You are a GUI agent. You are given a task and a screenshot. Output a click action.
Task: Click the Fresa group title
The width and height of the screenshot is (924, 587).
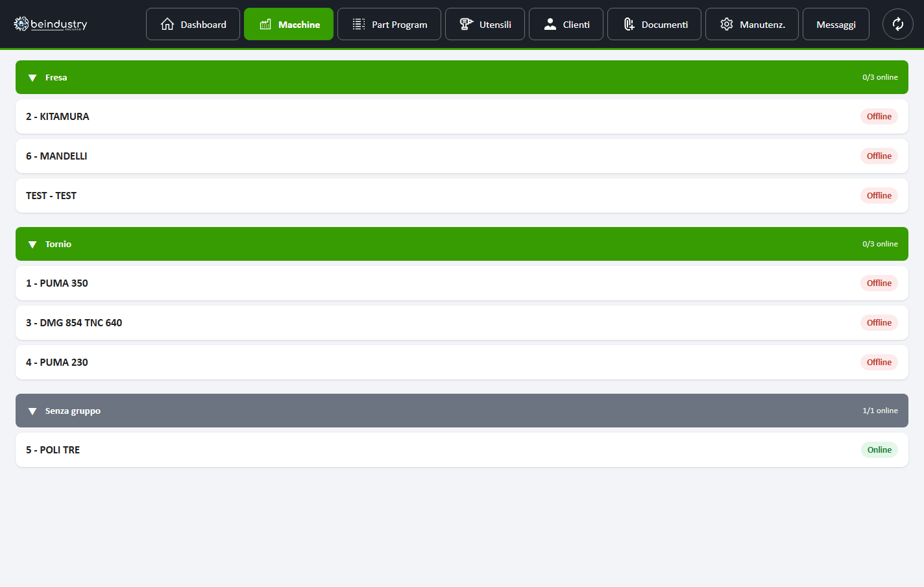(56, 77)
